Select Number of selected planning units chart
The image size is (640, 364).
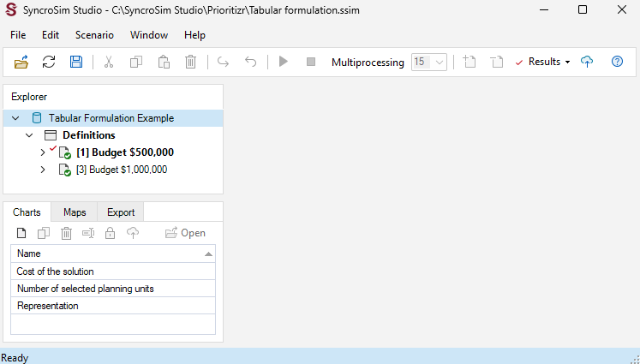(x=113, y=289)
